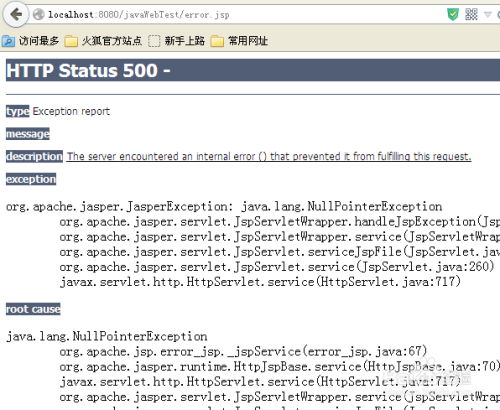500x410 pixels.
Task: Click the globe site identity icon
Action: click(x=39, y=15)
